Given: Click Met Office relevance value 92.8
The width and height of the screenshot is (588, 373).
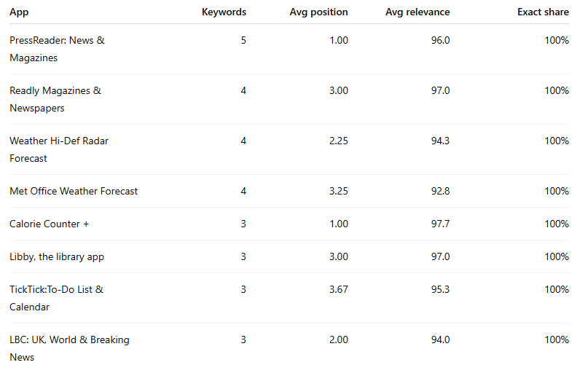Looking at the screenshot, I should click(440, 191).
